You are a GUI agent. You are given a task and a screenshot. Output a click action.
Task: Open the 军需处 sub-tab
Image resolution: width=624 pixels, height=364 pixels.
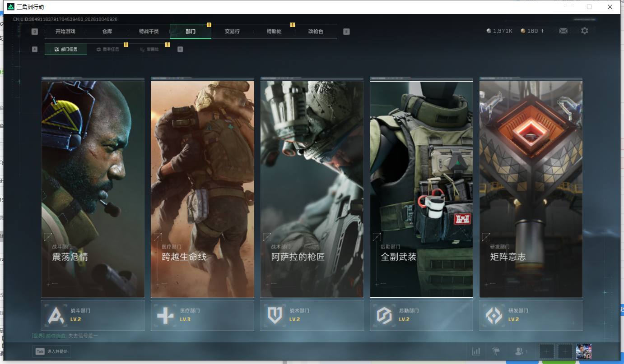[x=149, y=49]
